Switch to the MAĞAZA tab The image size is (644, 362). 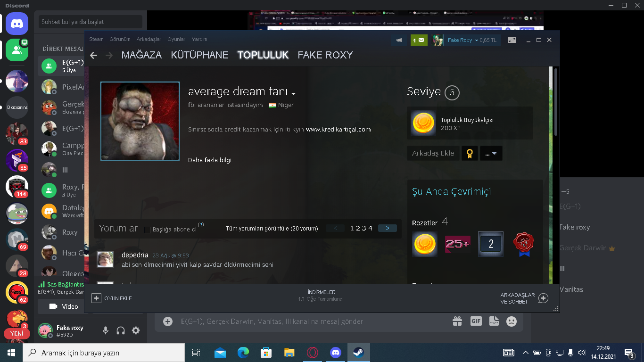[141, 55]
